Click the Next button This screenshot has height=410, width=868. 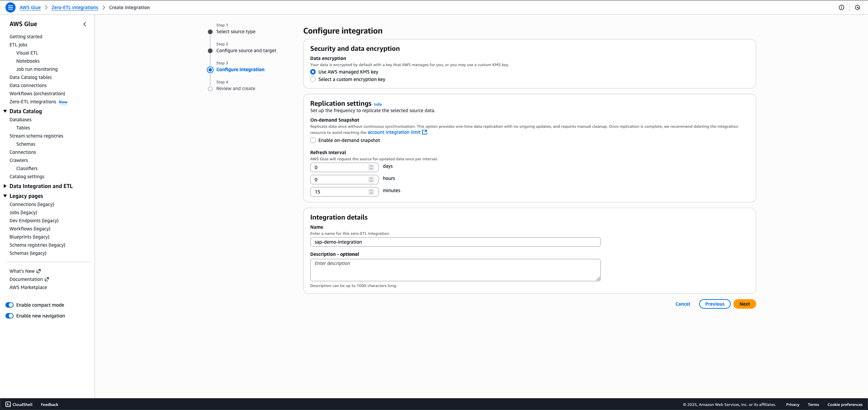(744, 304)
